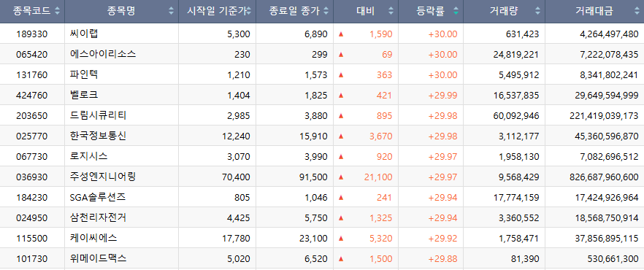Image resolution: width=644 pixels, height=270 pixels.
Task: Click change value 3,670
Action: click(x=381, y=136)
